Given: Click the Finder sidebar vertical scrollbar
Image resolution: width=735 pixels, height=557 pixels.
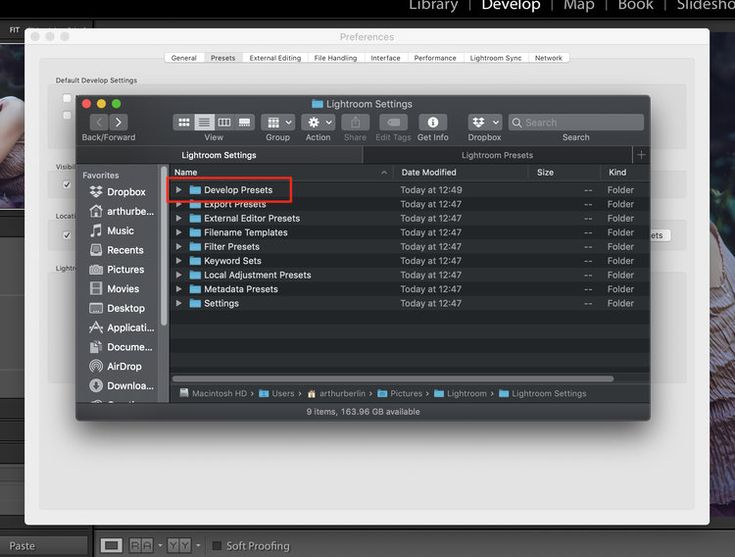Looking at the screenshot, I should 164,246.
